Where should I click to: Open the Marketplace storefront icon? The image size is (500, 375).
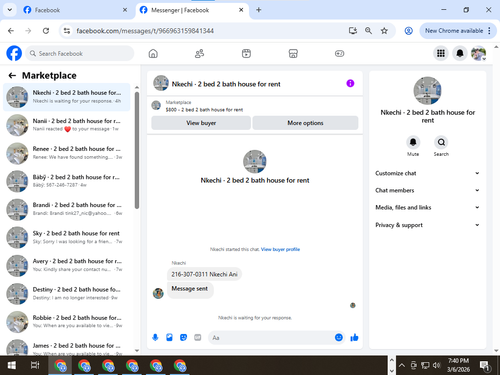click(293, 53)
